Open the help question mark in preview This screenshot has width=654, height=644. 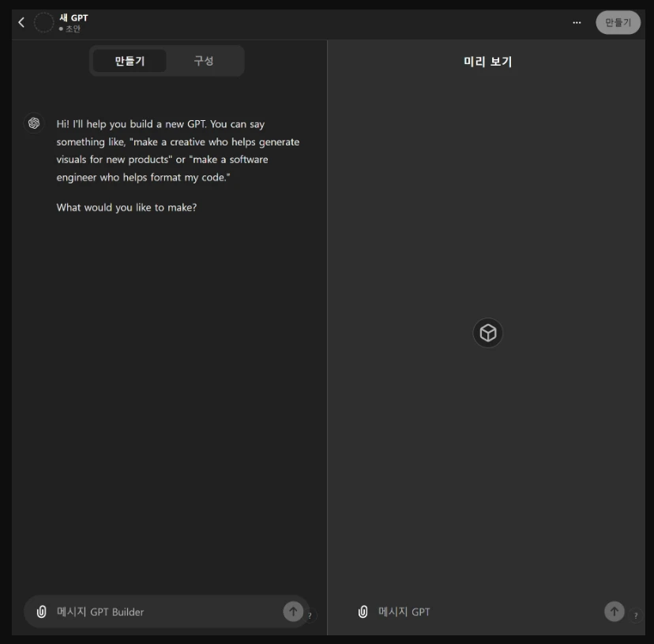(x=635, y=616)
